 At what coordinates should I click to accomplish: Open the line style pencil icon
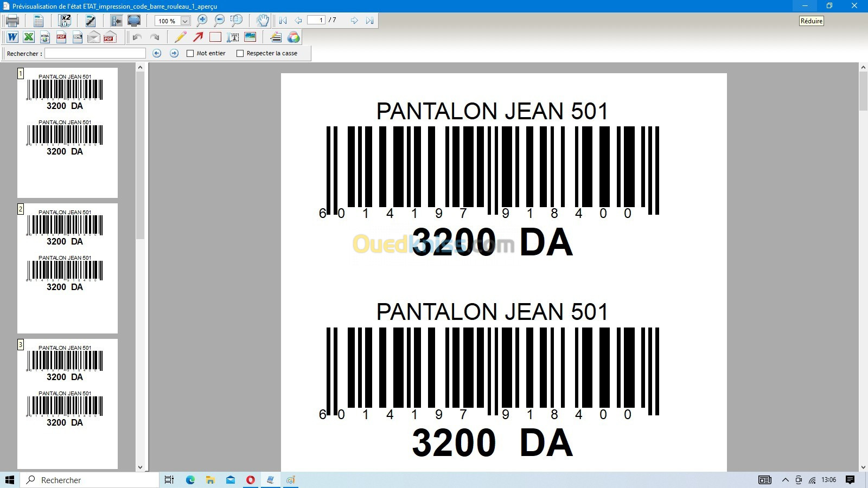click(276, 37)
